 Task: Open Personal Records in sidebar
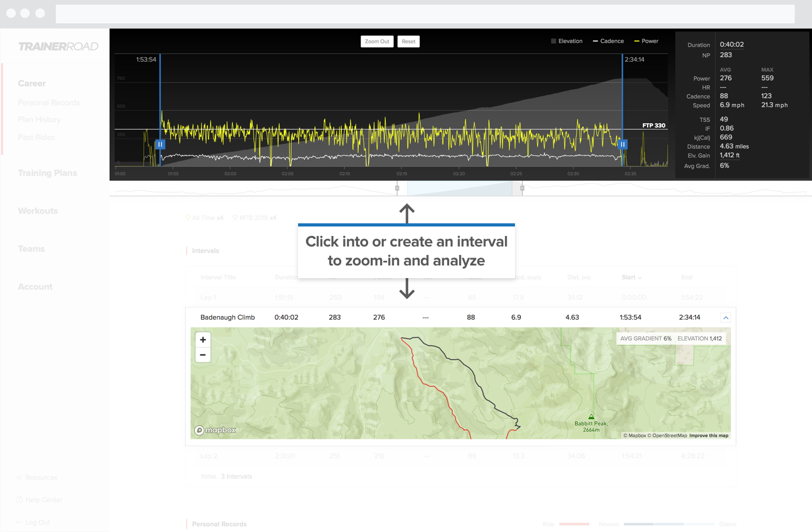point(49,103)
